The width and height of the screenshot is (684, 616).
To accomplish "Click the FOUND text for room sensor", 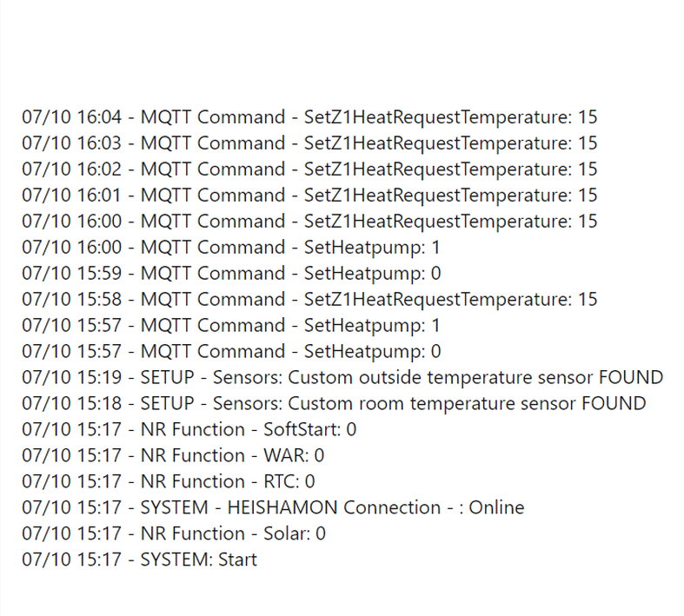I will [x=614, y=404].
